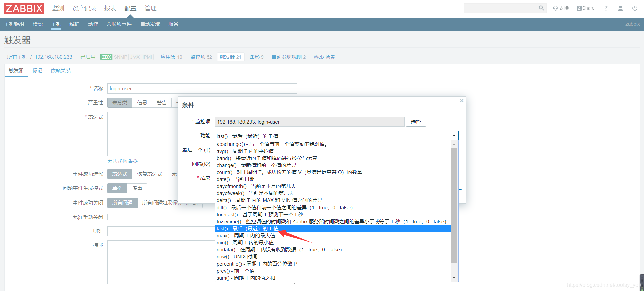644x291 pixels.
Task: Open 应用集 10 link
Action: (171, 57)
